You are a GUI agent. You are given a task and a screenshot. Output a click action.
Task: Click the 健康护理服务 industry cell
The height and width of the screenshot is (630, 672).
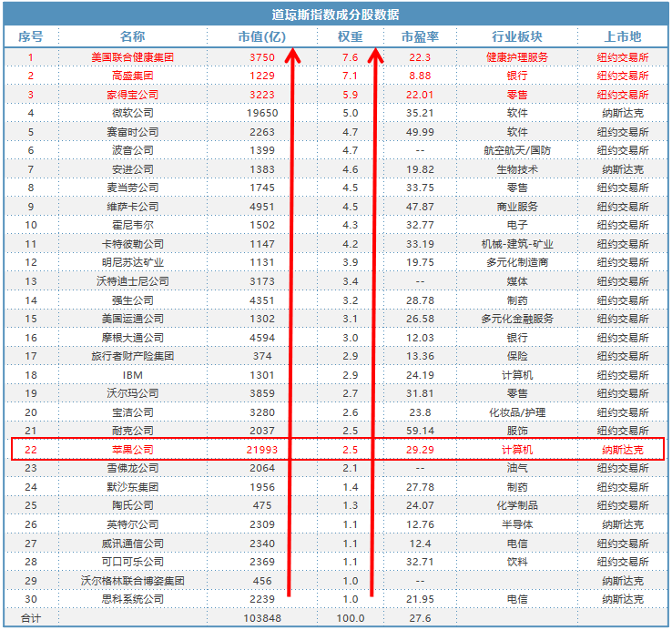point(517,57)
